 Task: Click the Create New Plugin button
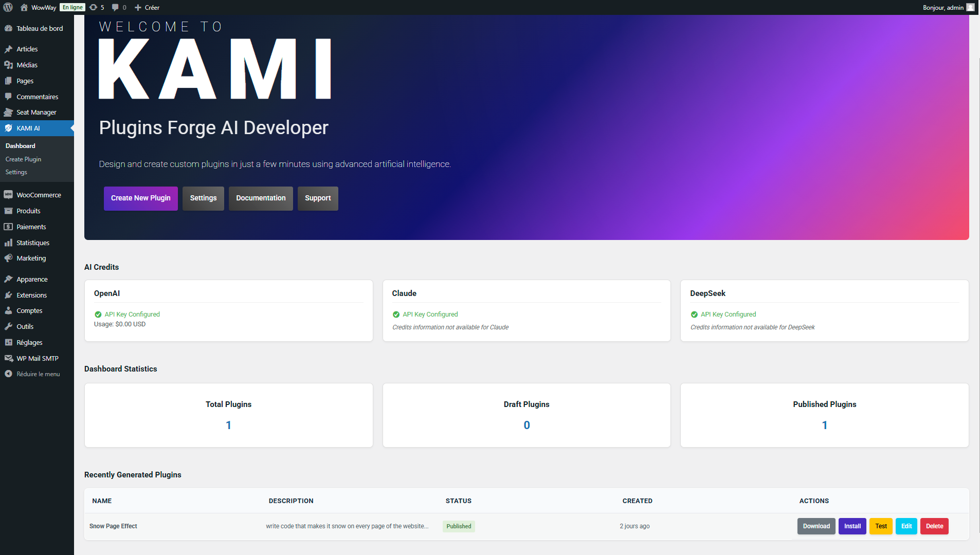(140, 198)
